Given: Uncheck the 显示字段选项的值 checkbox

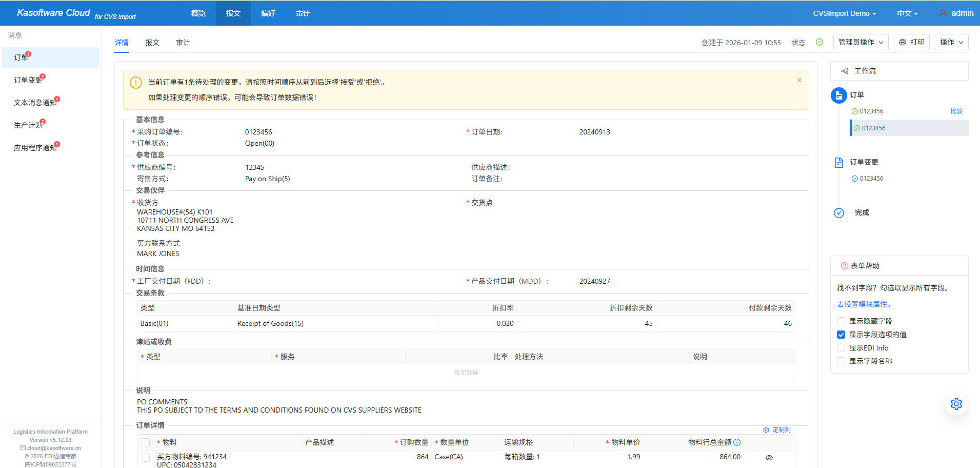Looking at the screenshot, I should point(841,335).
